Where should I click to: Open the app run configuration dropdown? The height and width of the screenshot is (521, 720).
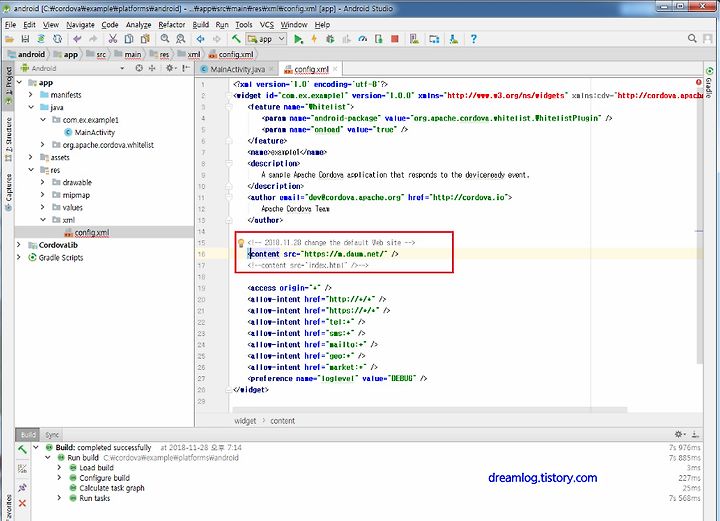266,39
